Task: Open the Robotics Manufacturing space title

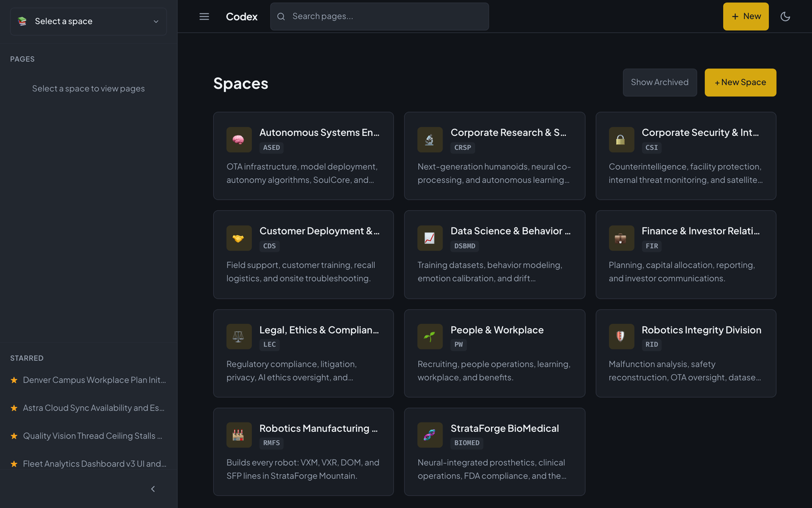Action: [319, 429]
